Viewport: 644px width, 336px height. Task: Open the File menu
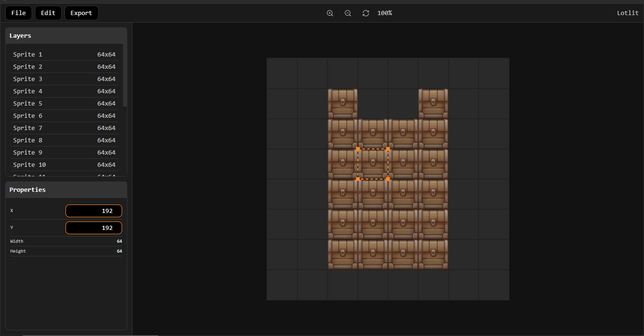[x=18, y=13]
